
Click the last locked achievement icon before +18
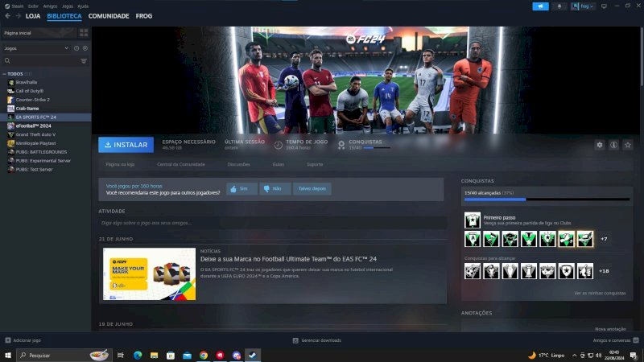coord(585,271)
